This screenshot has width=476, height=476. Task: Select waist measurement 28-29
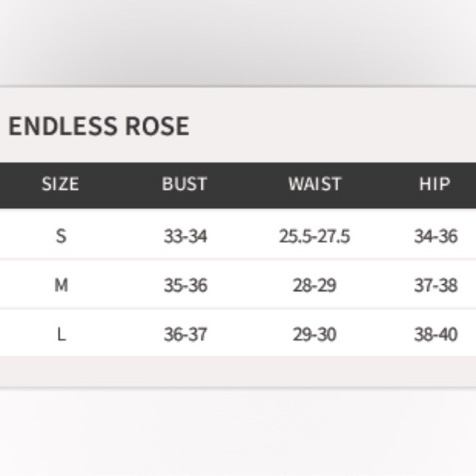315,285
